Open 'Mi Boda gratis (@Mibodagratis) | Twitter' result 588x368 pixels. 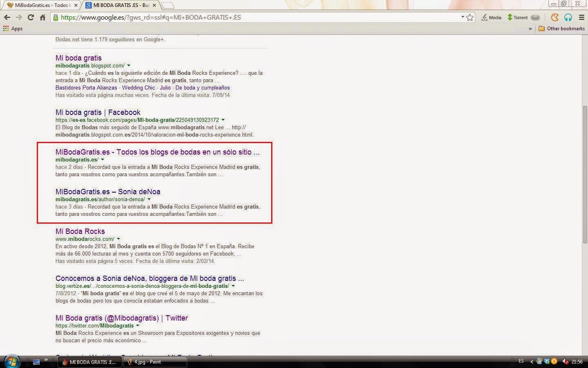[x=122, y=318]
